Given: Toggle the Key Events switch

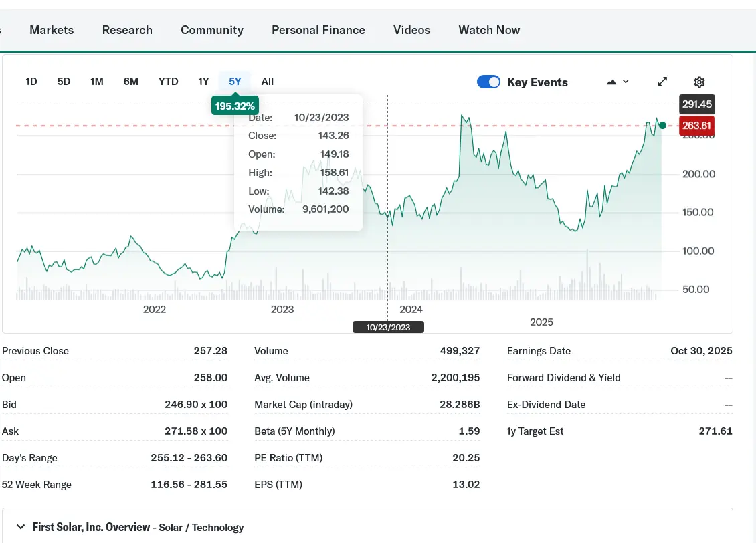Looking at the screenshot, I should click(x=488, y=82).
